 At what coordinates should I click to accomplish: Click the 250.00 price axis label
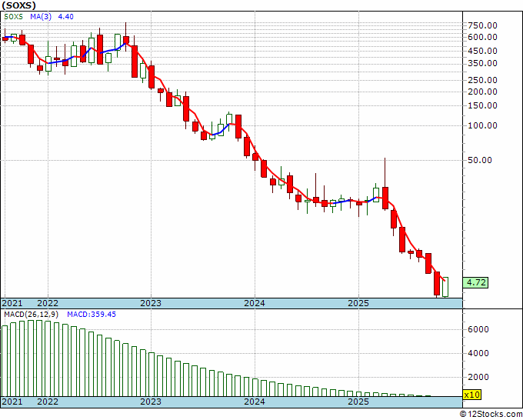482,80
